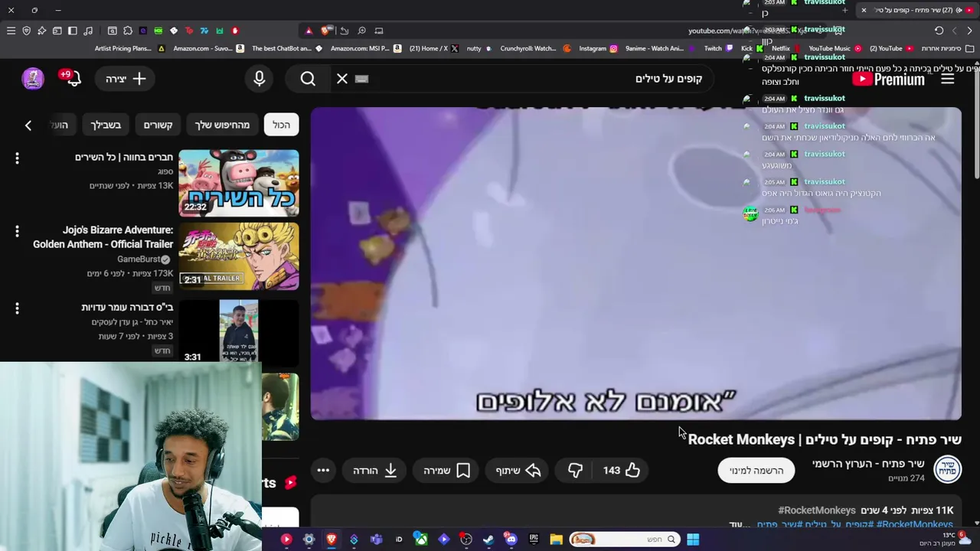Open the (21) Home / X bookmark
This screenshot has width=980, height=551.
433,48
